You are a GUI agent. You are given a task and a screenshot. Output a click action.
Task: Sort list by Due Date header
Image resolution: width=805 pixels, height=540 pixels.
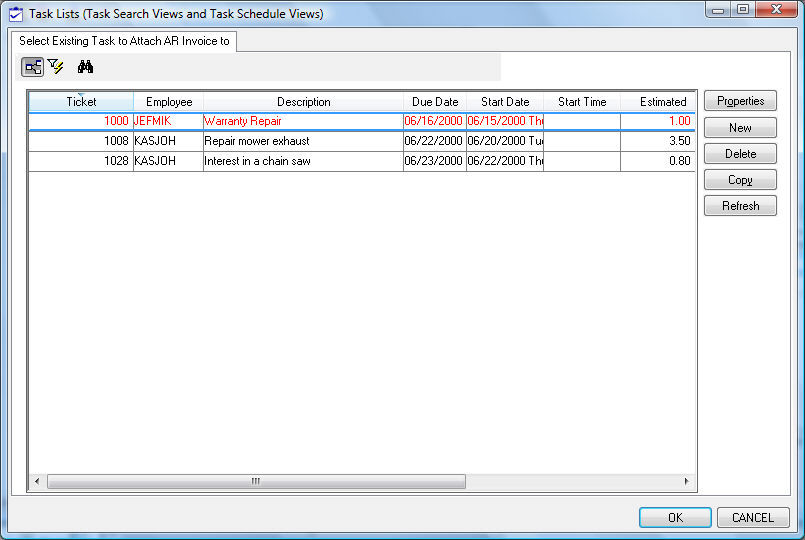pyautogui.click(x=435, y=102)
